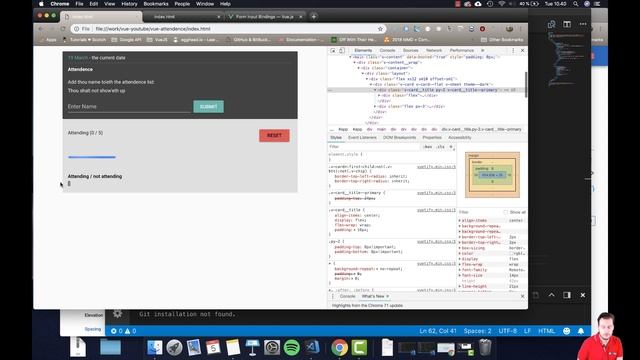
Task: Click the blue attending progress bar
Action: click(92, 157)
